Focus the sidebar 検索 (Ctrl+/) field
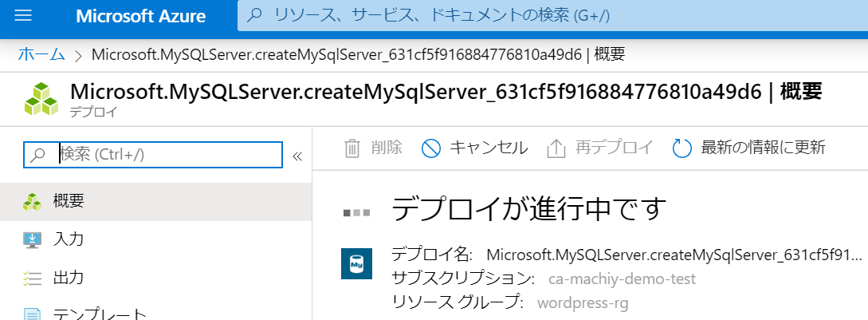868x320 pixels. pyautogui.click(x=167, y=155)
